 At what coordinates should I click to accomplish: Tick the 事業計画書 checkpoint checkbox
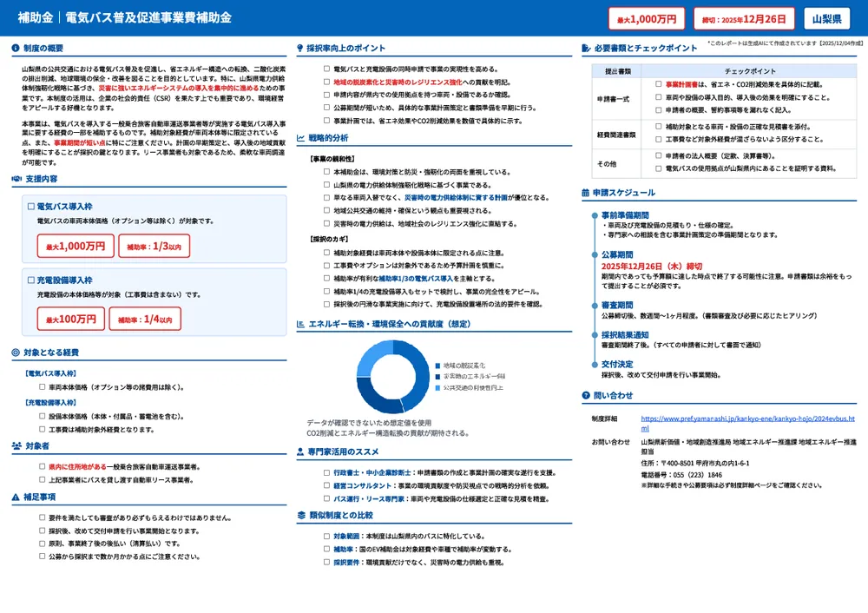659,85
